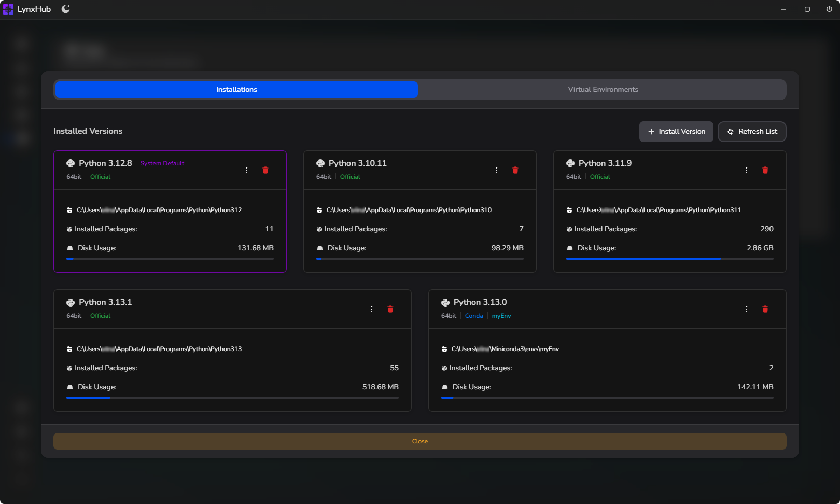Click Python icon beside Python 3.13.1
Viewport: 840px width, 504px height.
[71, 302]
